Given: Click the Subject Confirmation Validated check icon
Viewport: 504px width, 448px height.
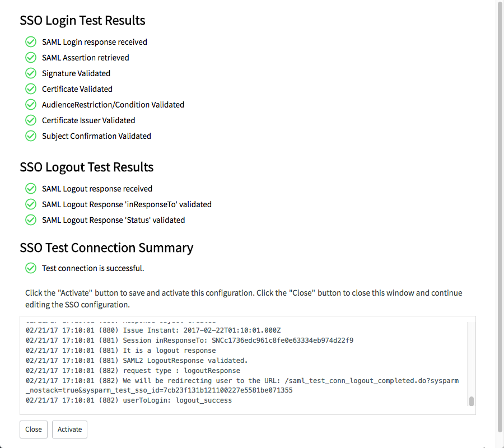Looking at the screenshot, I should [x=31, y=136].
